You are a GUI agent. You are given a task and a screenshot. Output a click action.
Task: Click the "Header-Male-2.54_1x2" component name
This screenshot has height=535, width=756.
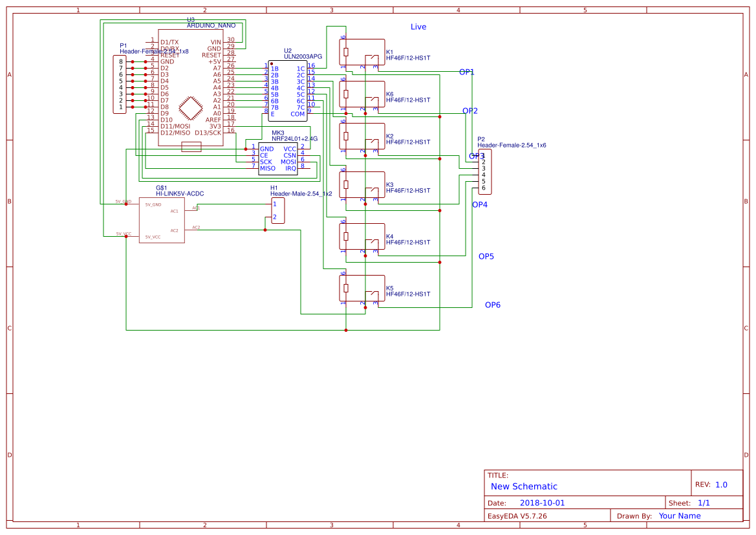point(301,194)
